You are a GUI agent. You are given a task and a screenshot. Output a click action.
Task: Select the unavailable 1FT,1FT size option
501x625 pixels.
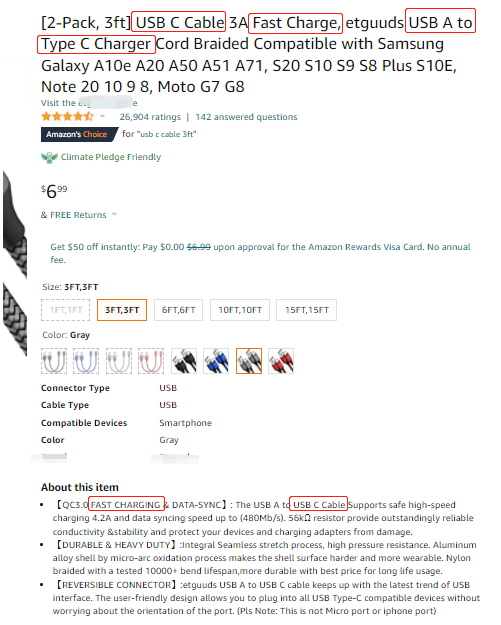(x=66, y=310)
